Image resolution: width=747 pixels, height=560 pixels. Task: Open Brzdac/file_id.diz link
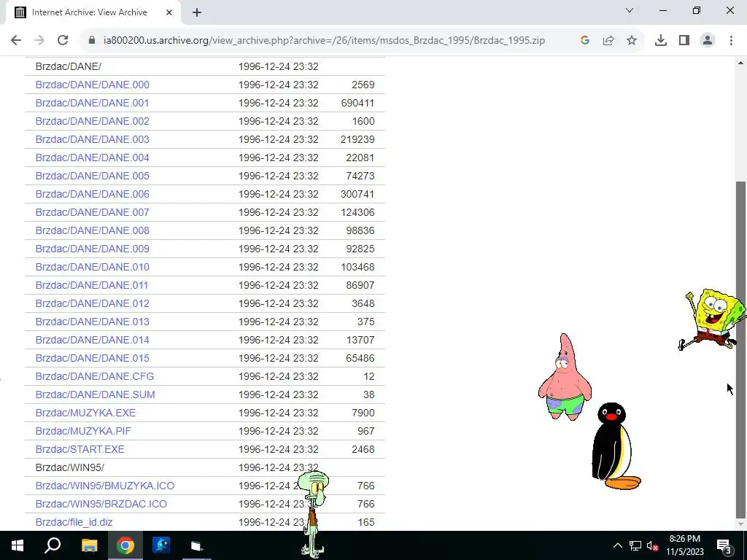(x=74, y=522)
